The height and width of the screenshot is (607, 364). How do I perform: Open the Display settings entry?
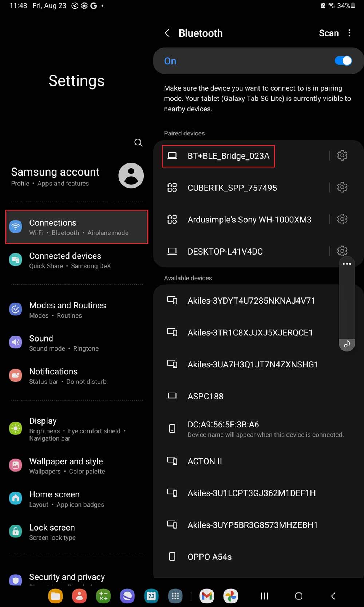43,421
